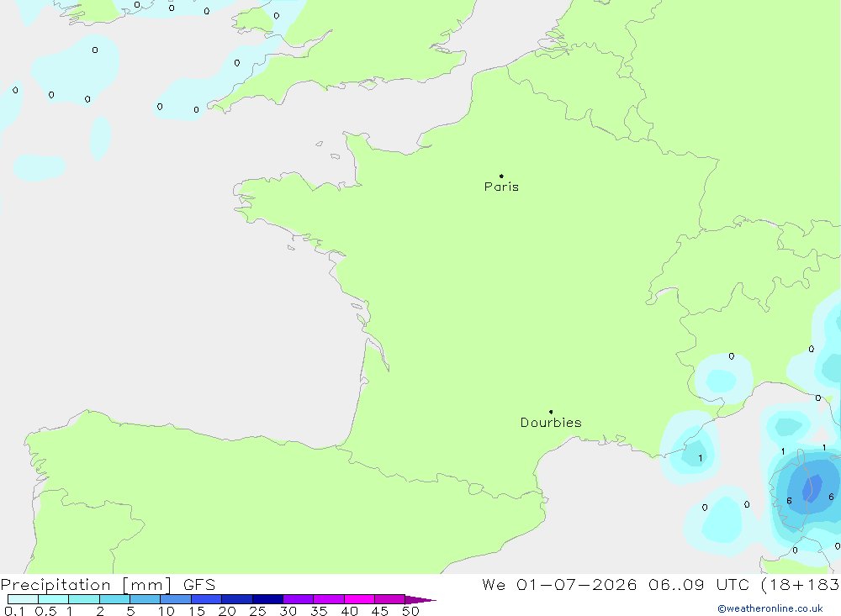
Task: Pick the 40–45 mm magenta legend swatch
Action: [359, 599]
